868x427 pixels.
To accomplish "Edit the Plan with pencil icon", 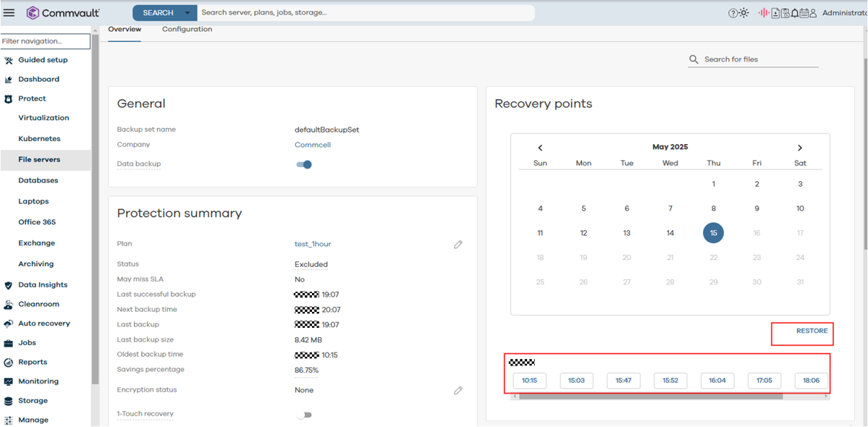I will tap(458, 245).
